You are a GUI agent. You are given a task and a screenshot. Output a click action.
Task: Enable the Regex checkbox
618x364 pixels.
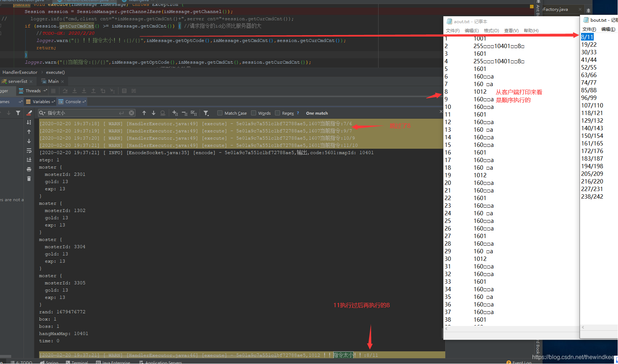point(277,113)
